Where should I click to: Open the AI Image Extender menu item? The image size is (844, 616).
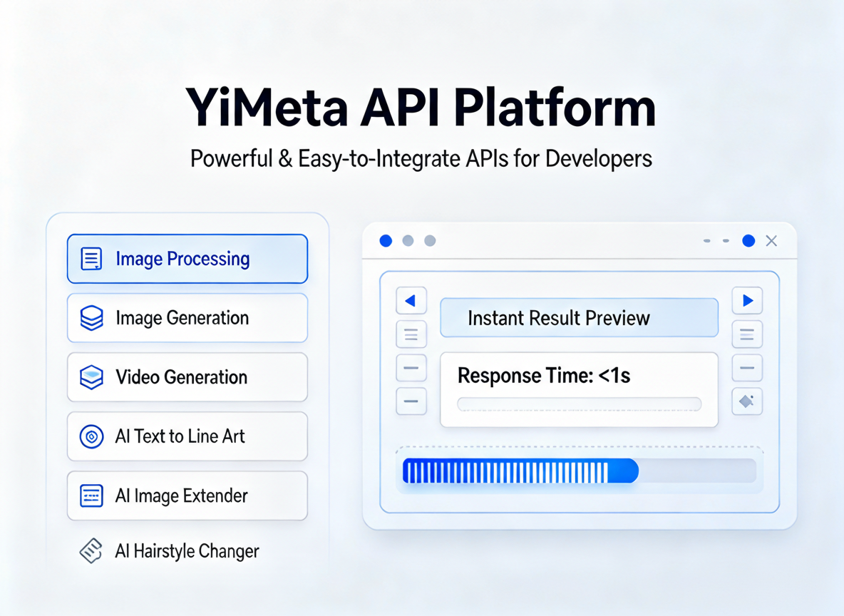pos(187,496)
